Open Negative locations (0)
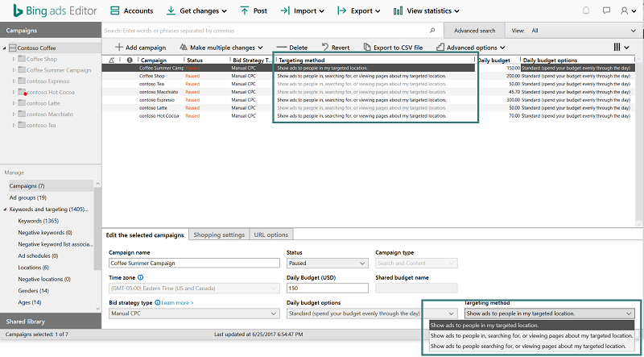Screen dimensions: 644x357 [x=44, y=279]
